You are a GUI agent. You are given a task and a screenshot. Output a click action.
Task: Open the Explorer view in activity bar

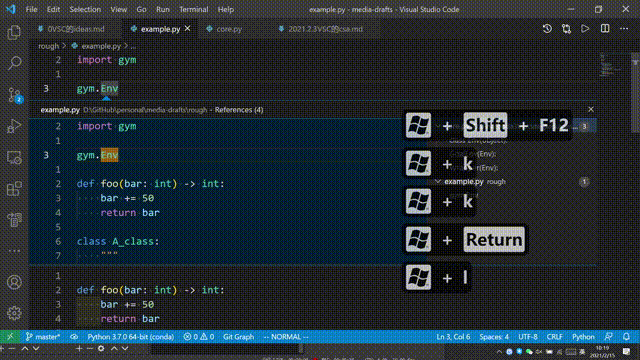point(14,32)
